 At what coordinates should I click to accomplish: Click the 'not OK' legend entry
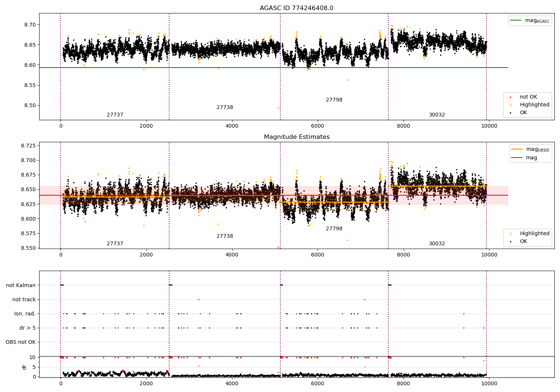tap(528, 97)
